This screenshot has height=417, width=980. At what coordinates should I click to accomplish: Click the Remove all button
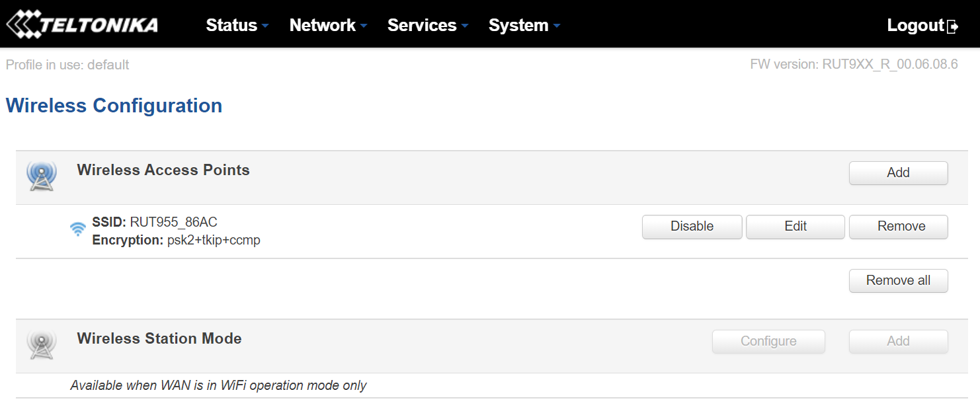[x=898, y=281]
